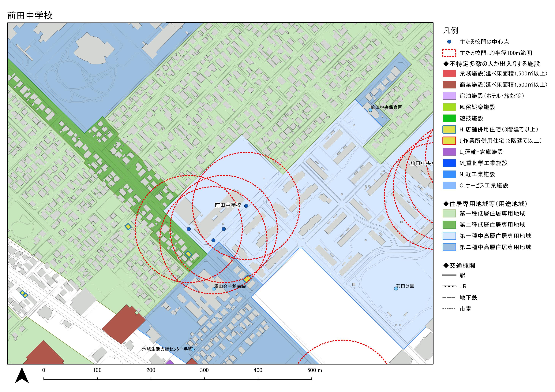Click the scale bar 200 label
This screenshot has height=392, width=555.
pyautogui.click(x=151, y=370)
